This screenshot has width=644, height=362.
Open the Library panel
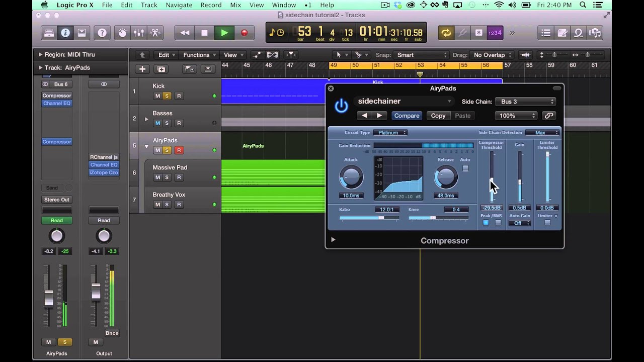click(49, 33)
